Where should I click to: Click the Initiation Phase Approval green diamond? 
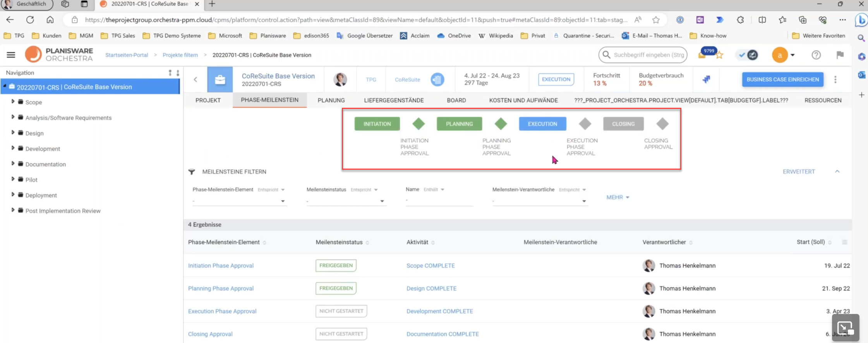tap(419, 124)
